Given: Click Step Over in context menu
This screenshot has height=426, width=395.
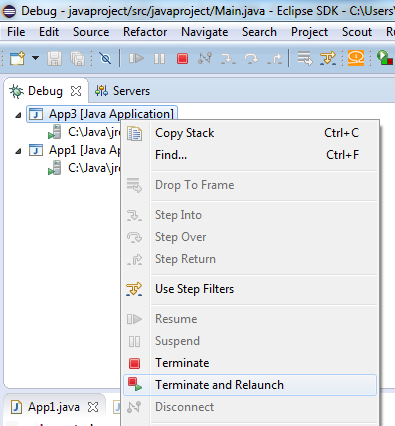Looking at the screenshot, I should 250,237.
